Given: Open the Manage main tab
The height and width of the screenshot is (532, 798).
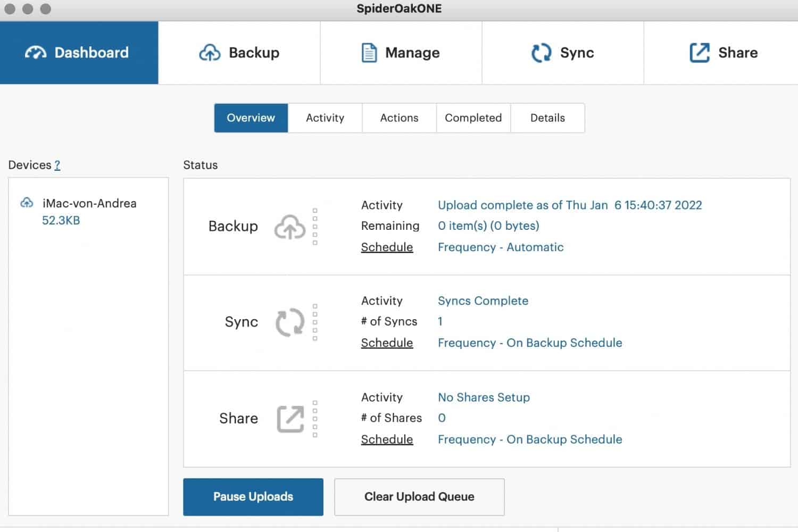Looking at the screenshot, I should tap(401, 53).
